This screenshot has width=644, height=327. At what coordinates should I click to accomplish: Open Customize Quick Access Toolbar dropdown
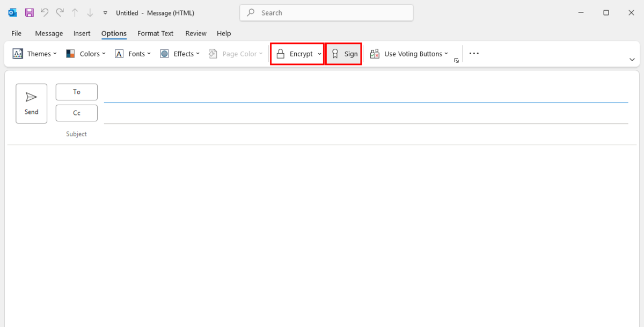coord(105,13)
